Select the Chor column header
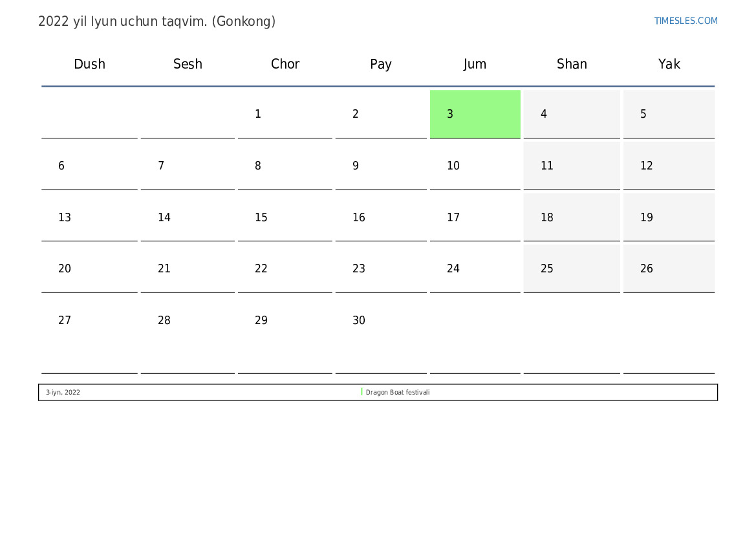Viewport: 756px width, 535px height. coord(285,64)
